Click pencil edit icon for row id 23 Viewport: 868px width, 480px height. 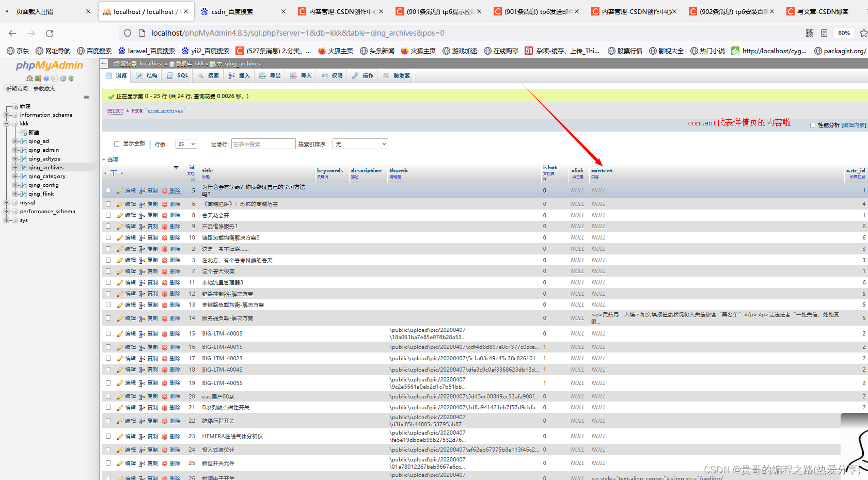point(120,437)
